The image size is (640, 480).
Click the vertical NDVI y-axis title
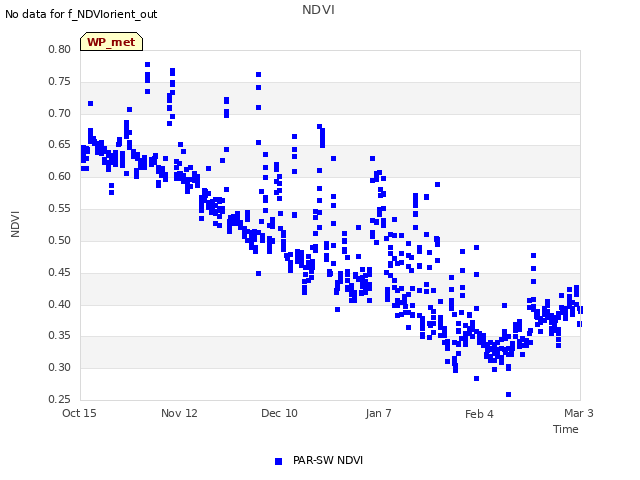point(15,224)
